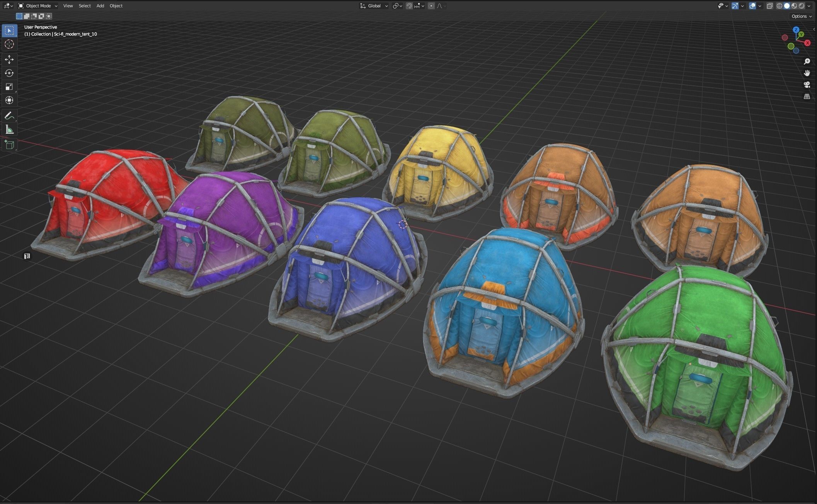This screenshot has height=504, width=817.
Task: Open the Object Mode dropdown
Action: tap(38, 6)
